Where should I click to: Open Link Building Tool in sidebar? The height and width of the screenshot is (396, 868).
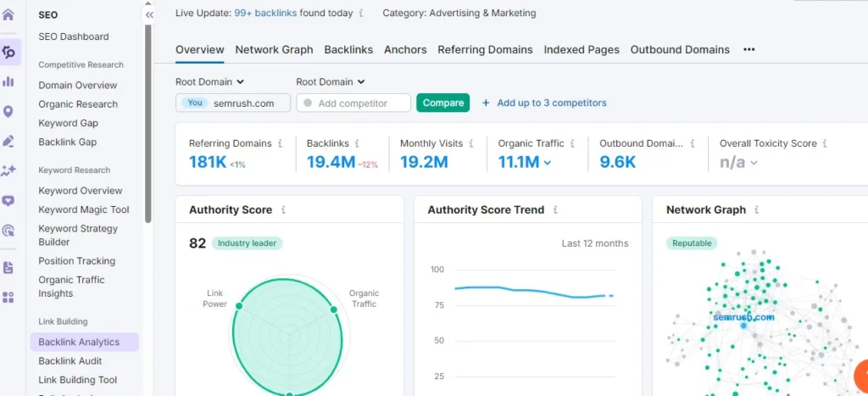(77, 380)
